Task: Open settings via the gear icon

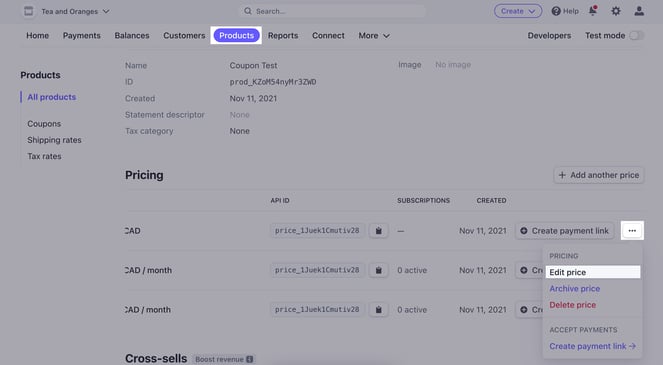Action: (x=616, y=11)
